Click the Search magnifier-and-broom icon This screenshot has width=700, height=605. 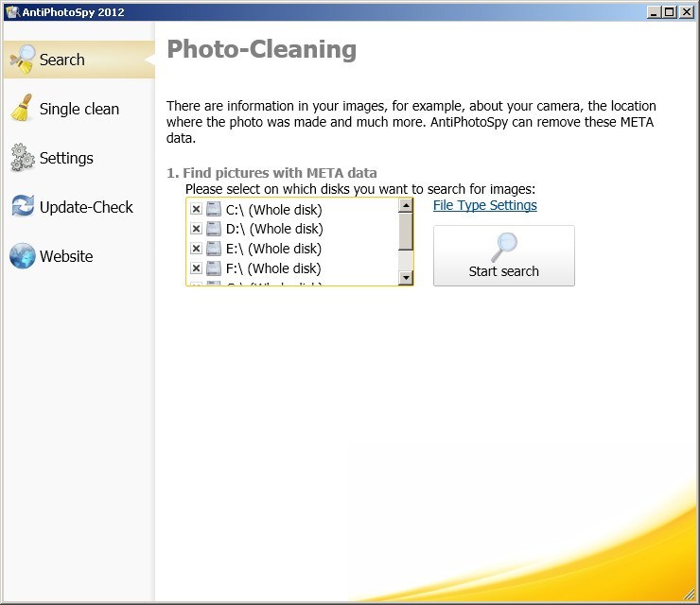23,60
